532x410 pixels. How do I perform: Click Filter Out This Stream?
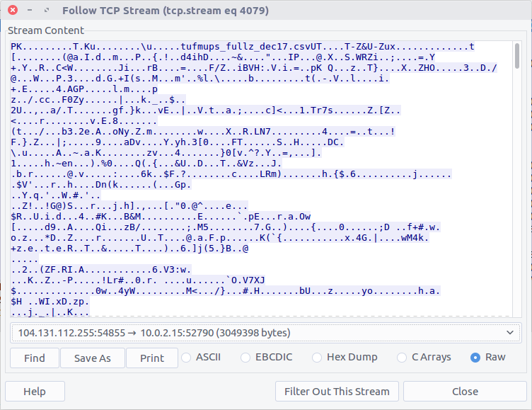[337, 392]
